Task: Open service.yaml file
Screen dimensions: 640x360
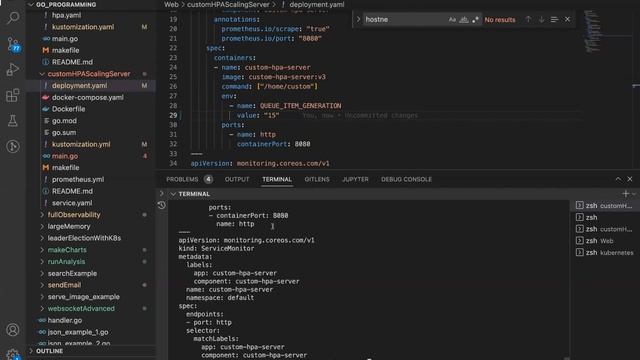Action: (72, 203)
